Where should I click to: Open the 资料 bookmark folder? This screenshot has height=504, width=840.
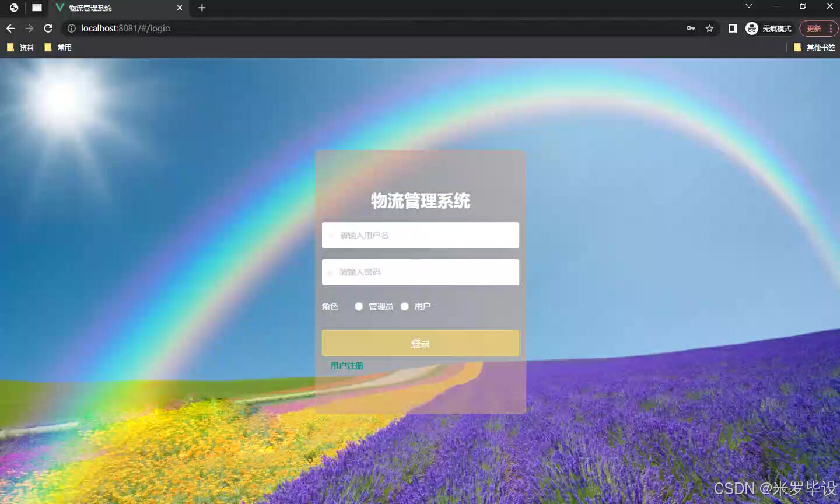pos(20,47)
